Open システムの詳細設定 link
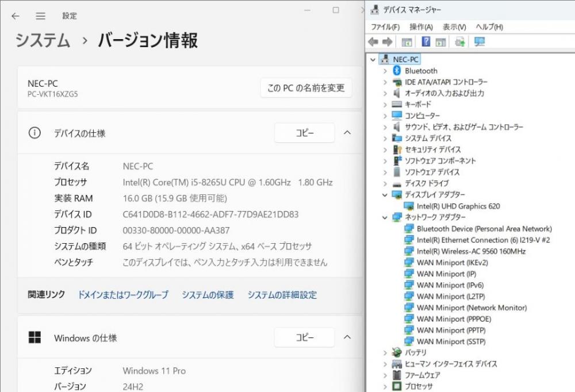Screen dimensions: 575x392 [282, 295]
